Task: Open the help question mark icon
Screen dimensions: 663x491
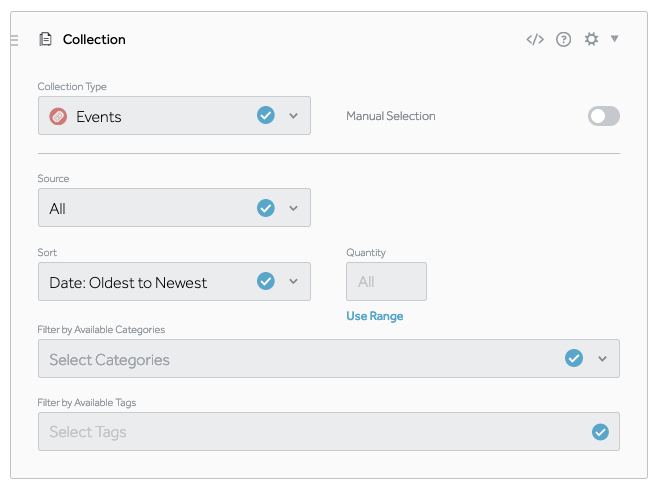Action: [564, 39]
